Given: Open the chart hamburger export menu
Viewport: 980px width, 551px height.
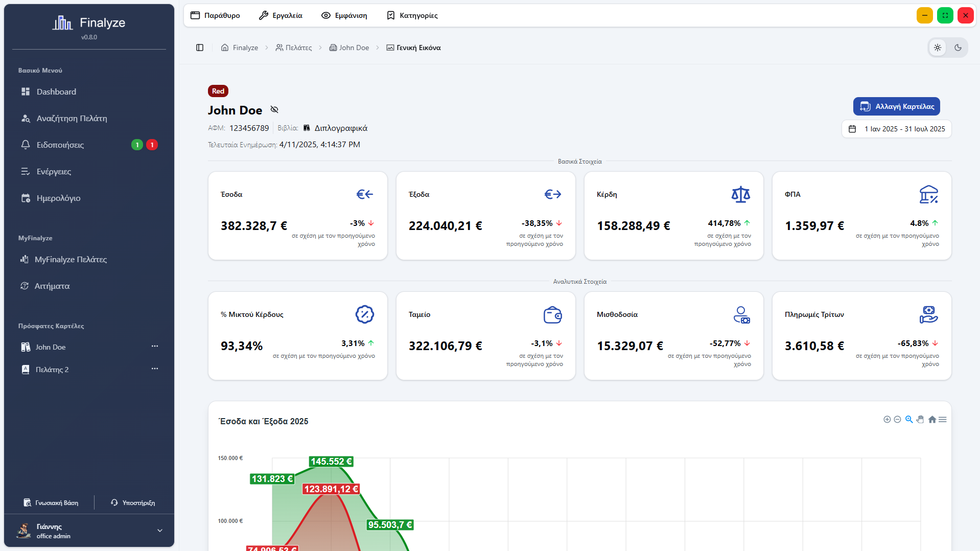Looking at the screenshot, I should [943, 420].
